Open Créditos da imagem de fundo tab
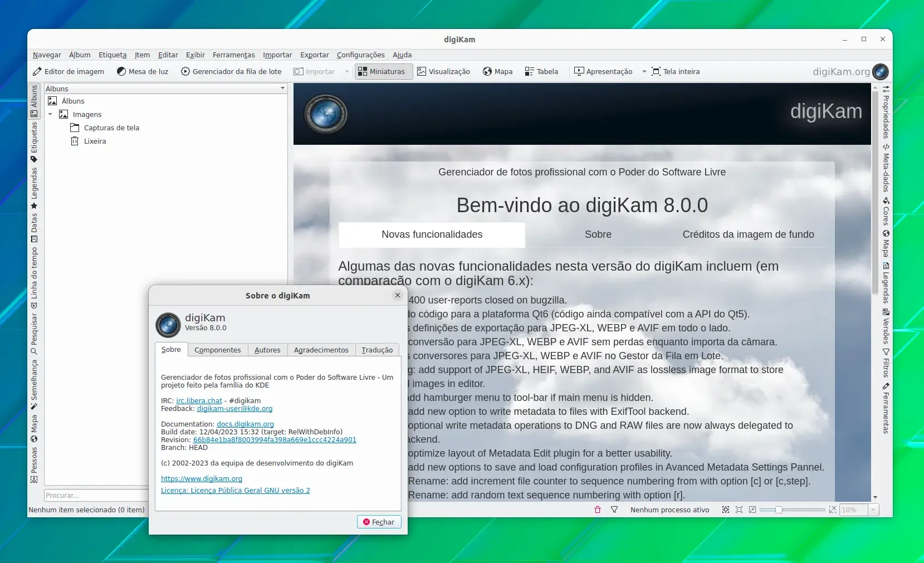Viewport: 924px width, 563px height. (x=748, y=234)
